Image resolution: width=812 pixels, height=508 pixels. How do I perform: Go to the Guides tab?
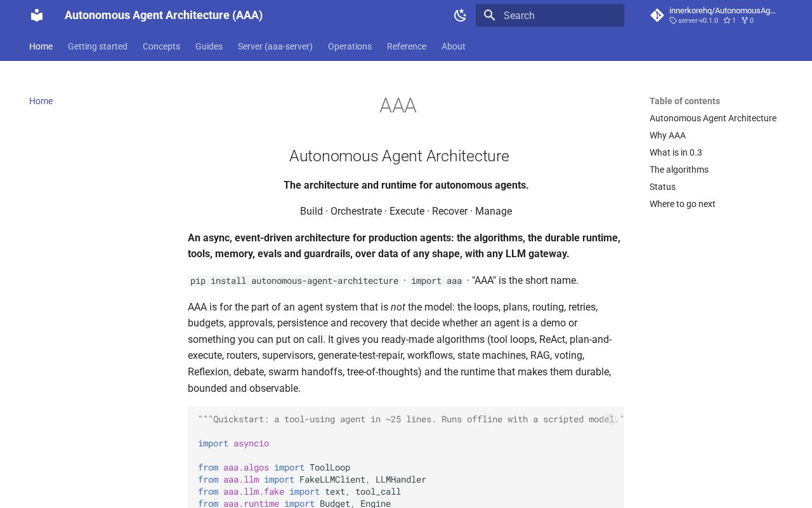pos(209,46)
